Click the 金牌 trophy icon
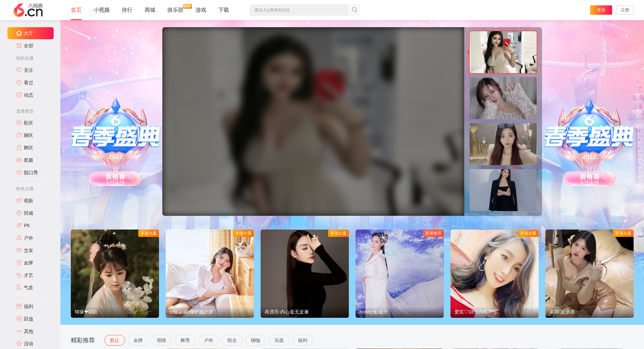This screenshot has width=644, height=349. tap(19, 263)
